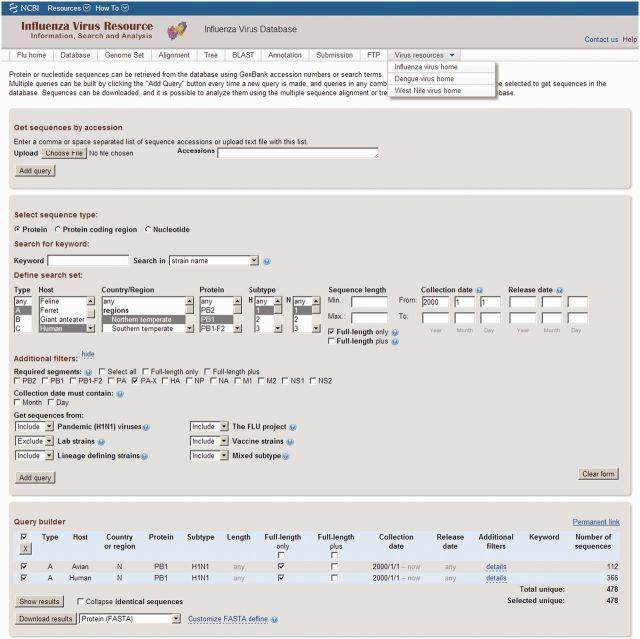This screenshot has width=640, height=639.
Task: Select Dengue virus home menu item
Action: 424,79
